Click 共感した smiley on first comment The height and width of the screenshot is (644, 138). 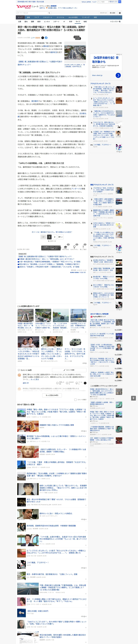pos(60,383)
